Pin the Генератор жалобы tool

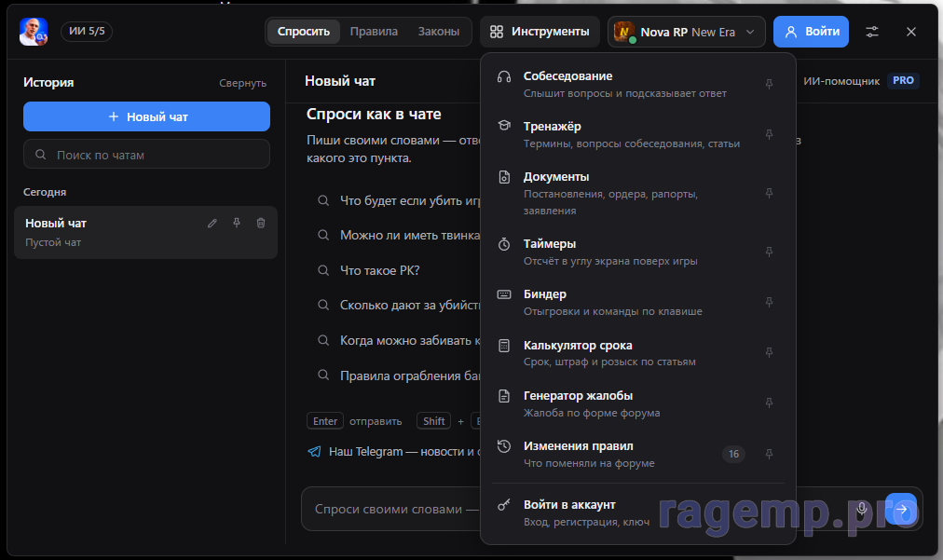click(x=769, y=403)
